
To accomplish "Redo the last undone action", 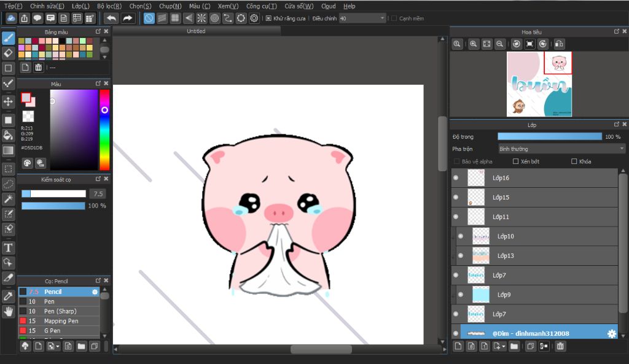I will click(x=128, y=18).
